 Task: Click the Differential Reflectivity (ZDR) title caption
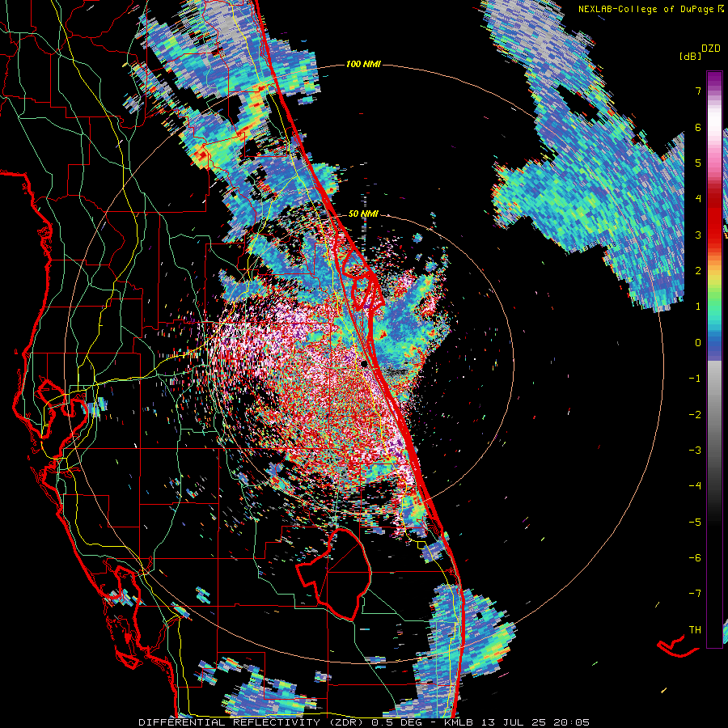coord(365,722)
